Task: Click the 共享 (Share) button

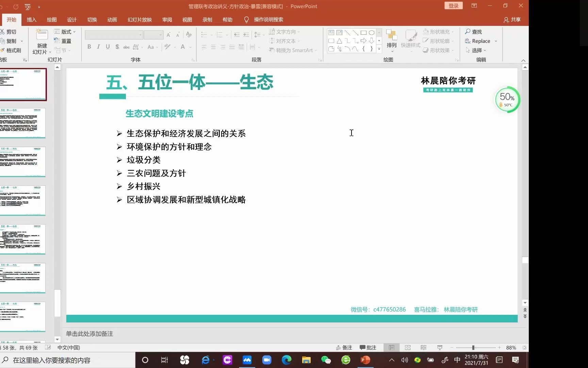Action: pyautogui.click(x=512, y=19)
